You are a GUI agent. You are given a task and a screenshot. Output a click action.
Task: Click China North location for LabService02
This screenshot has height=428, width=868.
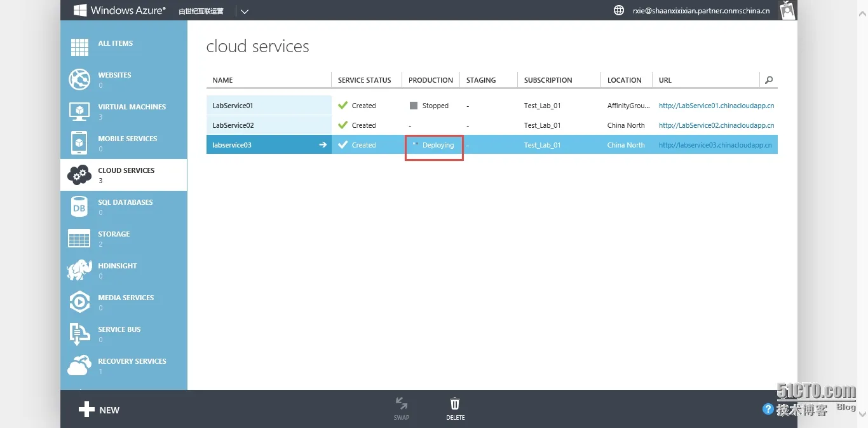pyautogui.click(x=626, y=125)
